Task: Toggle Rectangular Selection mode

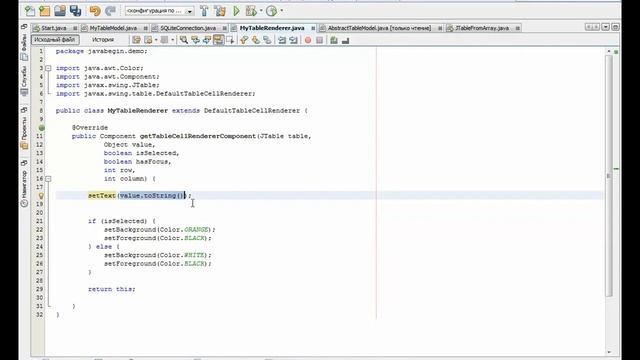Action: (230, 40)
